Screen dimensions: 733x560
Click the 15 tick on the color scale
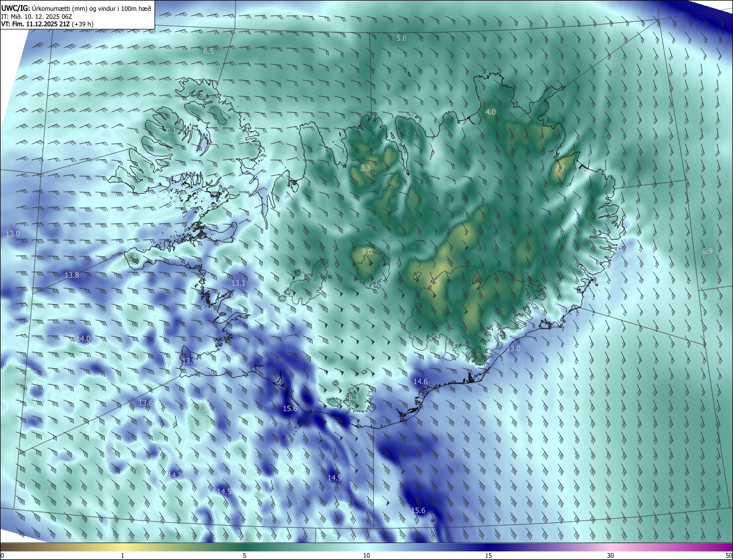(488, 555)
